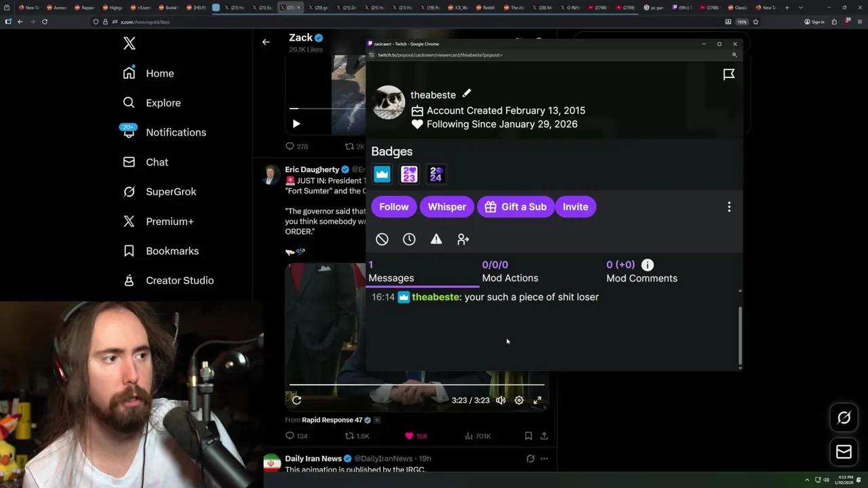Click the Mod Comments info icon
868x488 pixels.
pos(648,265)
